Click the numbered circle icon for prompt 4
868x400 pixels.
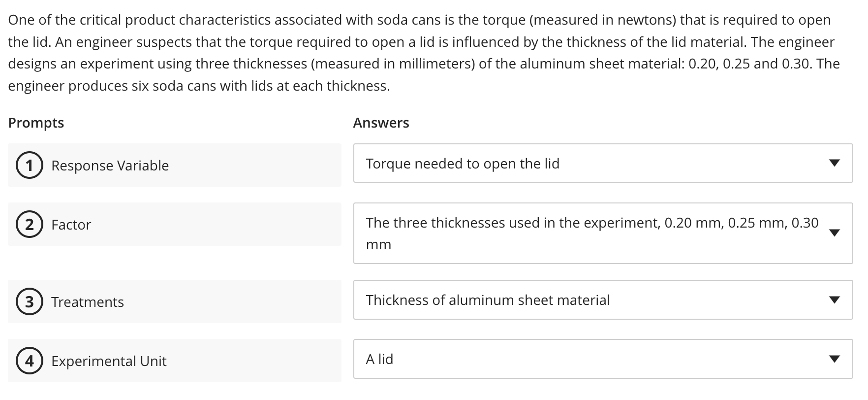(30, 361)
